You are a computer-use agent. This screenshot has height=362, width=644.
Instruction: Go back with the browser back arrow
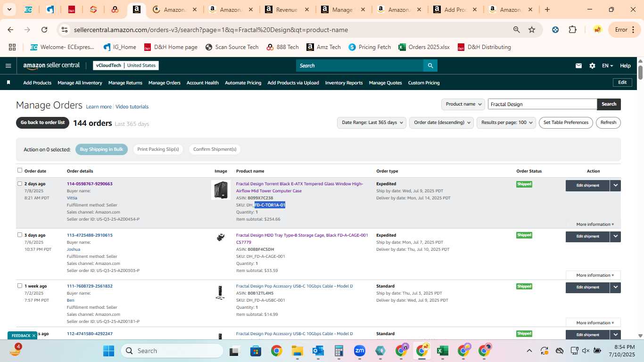10,30
